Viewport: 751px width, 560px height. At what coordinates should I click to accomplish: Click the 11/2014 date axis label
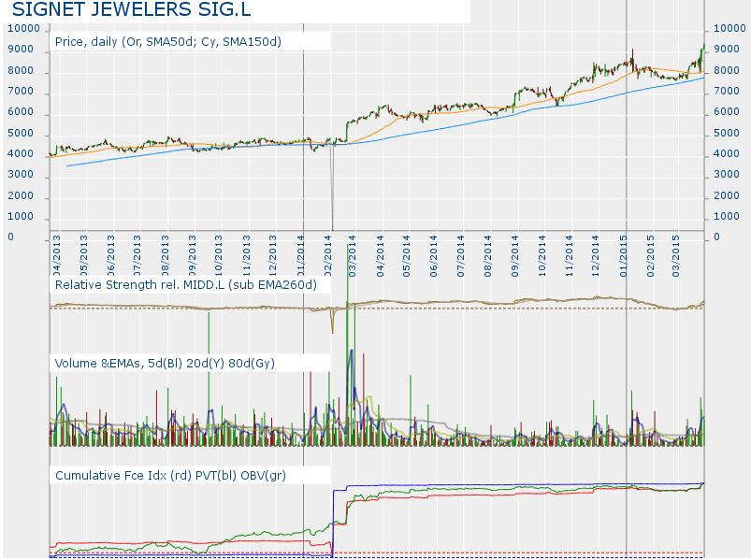(569, 256)
